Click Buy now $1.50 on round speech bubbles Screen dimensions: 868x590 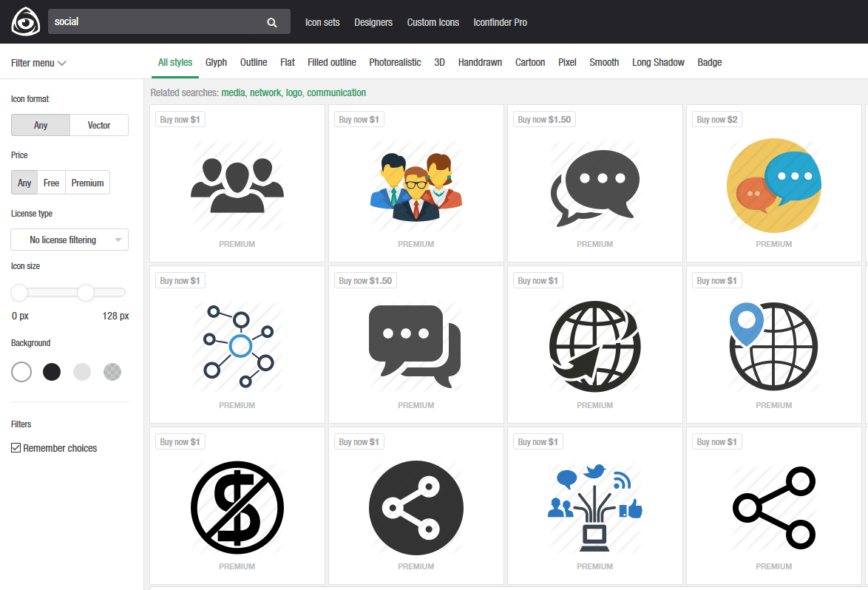(544, 120)
